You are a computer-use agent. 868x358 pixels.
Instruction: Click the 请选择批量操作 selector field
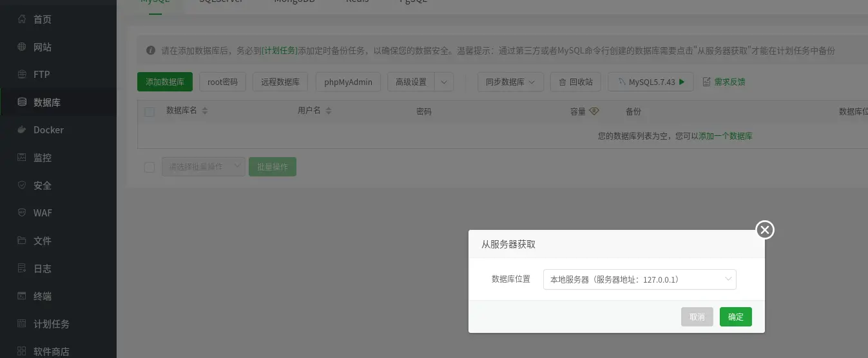pyautogui.click(x=204, y=167)
